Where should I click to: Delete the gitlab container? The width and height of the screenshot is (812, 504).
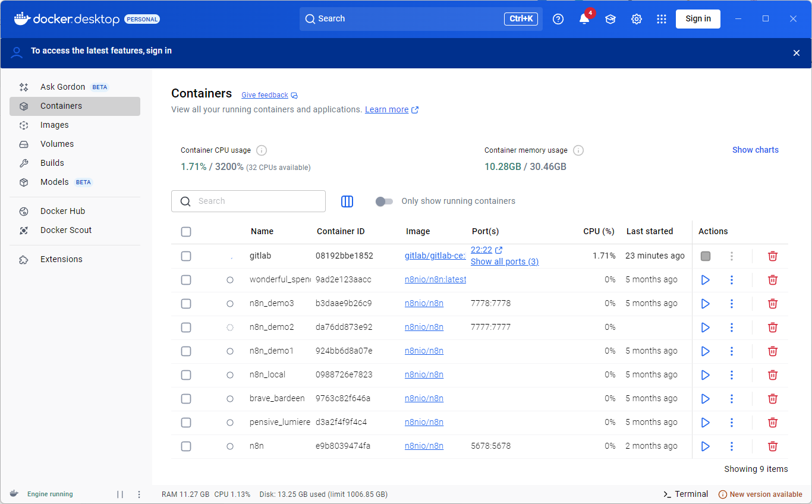pos(773,256)
